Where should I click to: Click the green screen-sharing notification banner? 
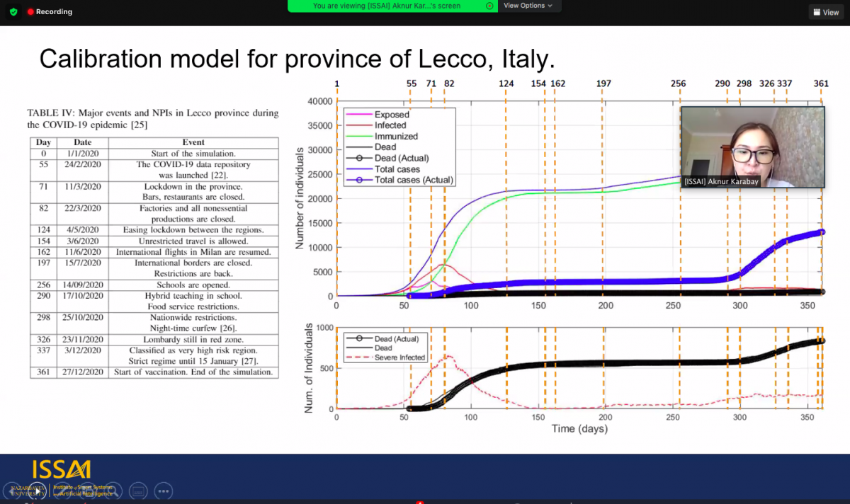(387, 6)
